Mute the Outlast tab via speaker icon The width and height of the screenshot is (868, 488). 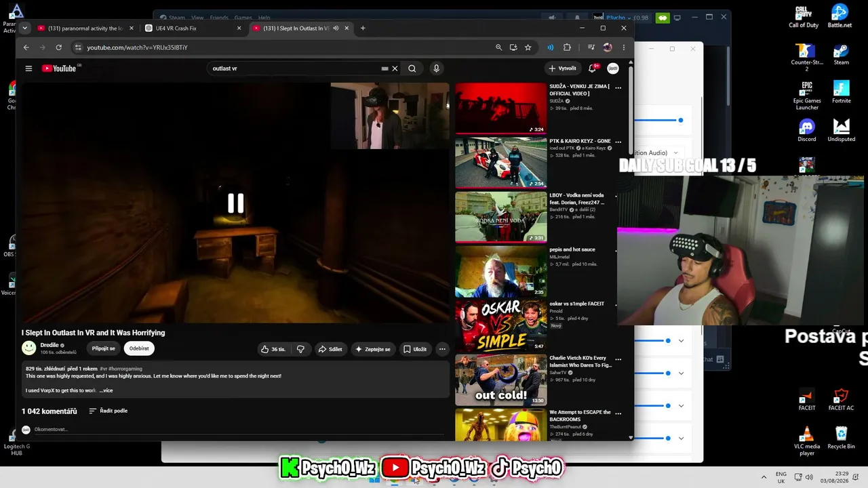(336, 28)
